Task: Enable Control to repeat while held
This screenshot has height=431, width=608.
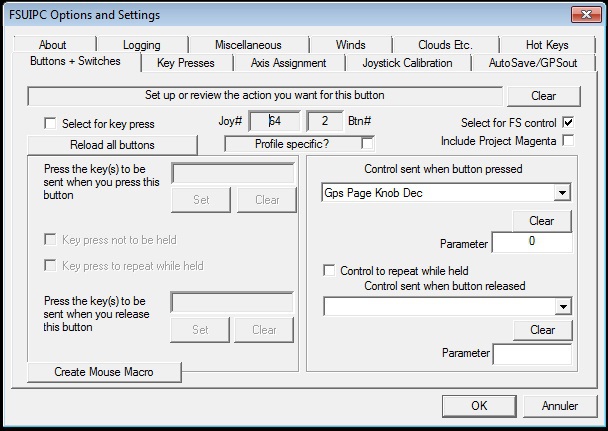Action: (330, 271)
